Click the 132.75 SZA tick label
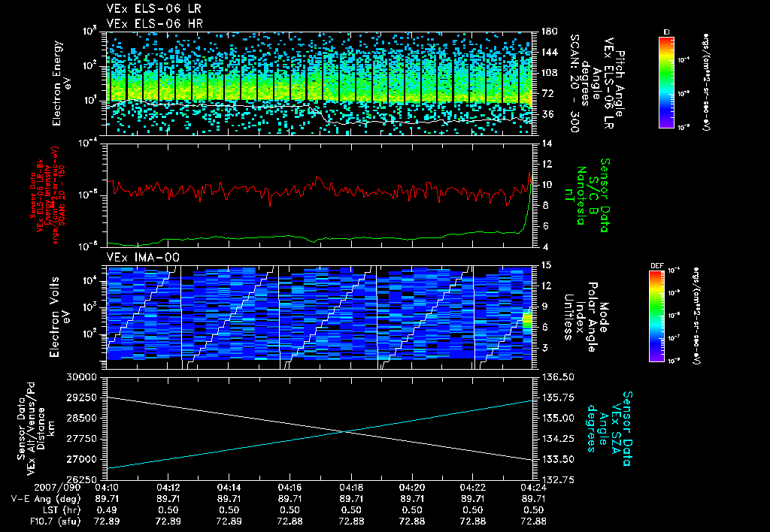Image resolution: width=770 pixels, height=532 pixels. tap(557, 480)
